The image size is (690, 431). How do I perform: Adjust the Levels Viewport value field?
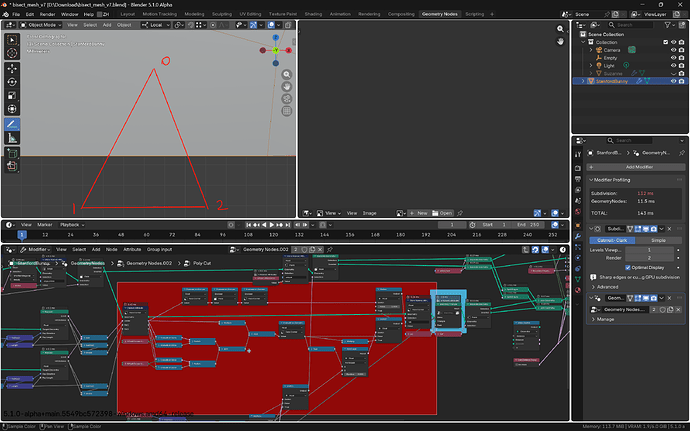coord(649,250)
